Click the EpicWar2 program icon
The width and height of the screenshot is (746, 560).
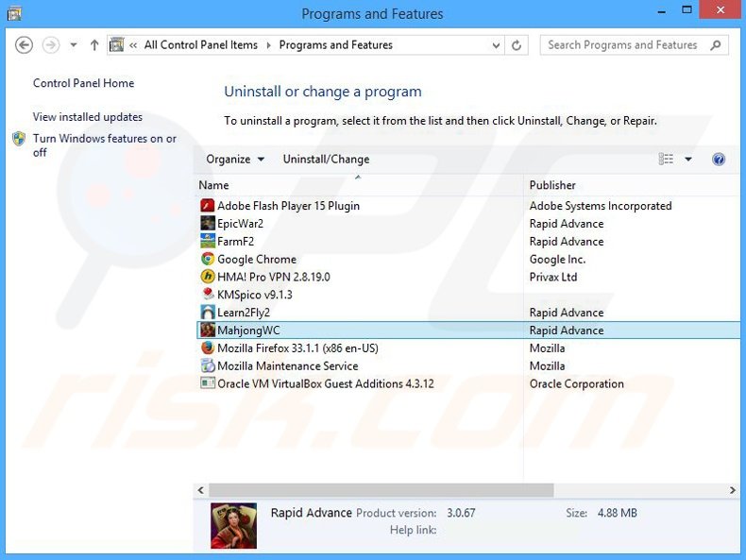coord(208,223)
